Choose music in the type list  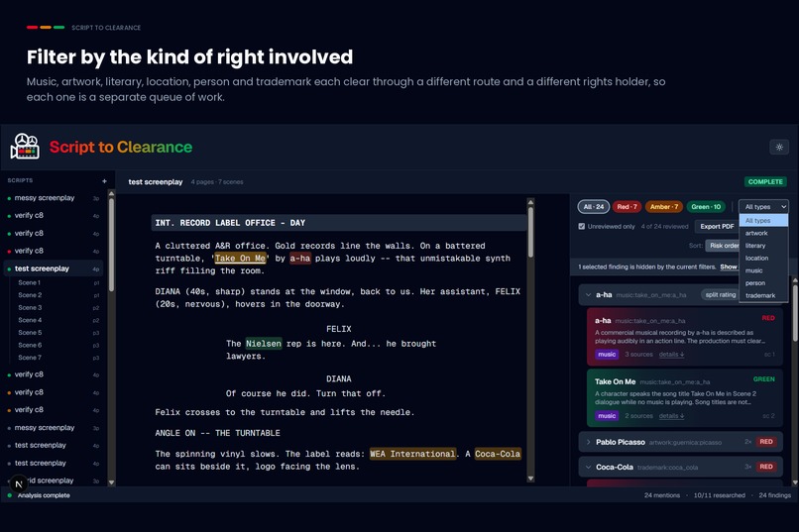(763, 270)
